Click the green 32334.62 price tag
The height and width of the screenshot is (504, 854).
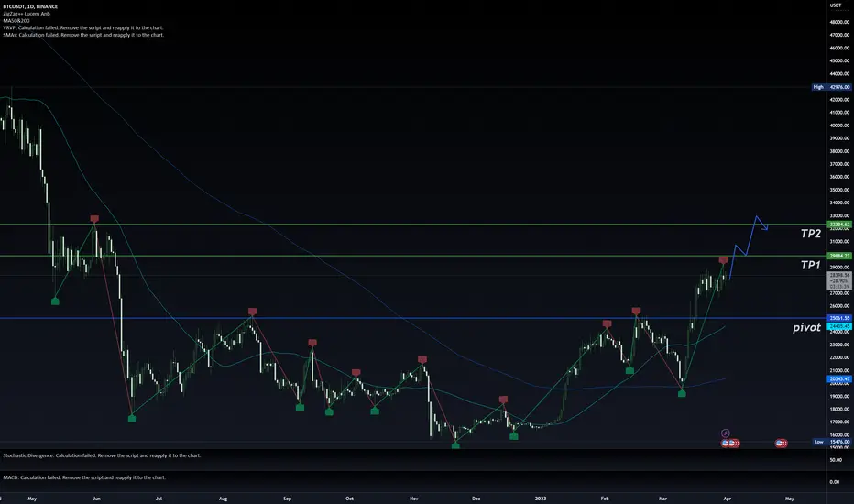pyautogui.click(x=838, y=225)
